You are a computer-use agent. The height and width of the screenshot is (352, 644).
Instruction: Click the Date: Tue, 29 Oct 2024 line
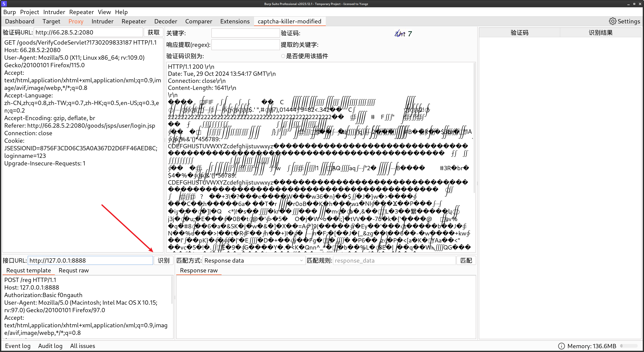pyautogui.click(x=222, y=74)
